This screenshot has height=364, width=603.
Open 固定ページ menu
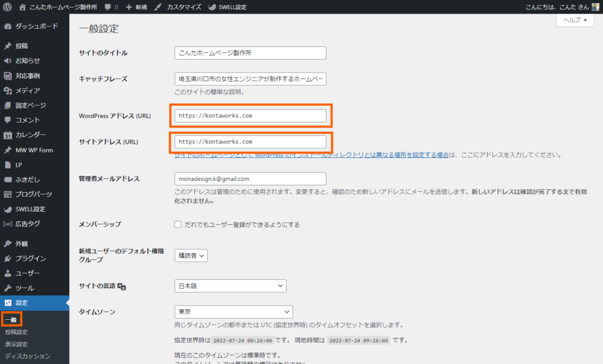coord(31,105)
